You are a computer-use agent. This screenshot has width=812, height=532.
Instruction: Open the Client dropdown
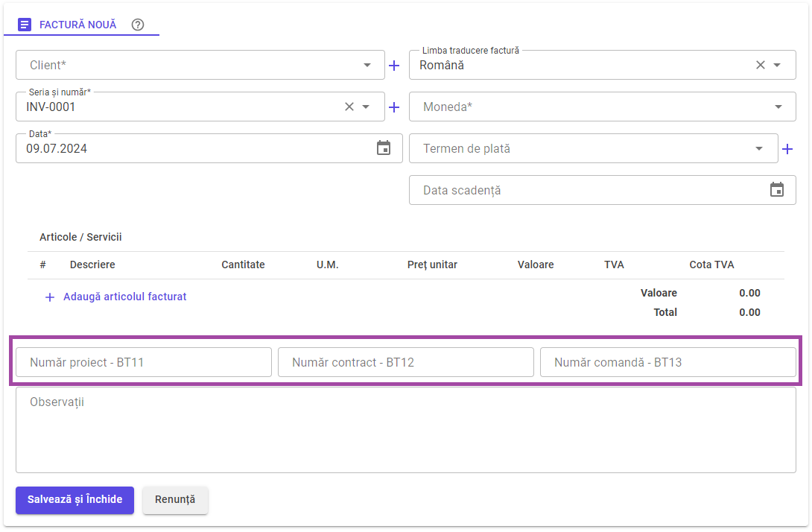coord(367,65)
